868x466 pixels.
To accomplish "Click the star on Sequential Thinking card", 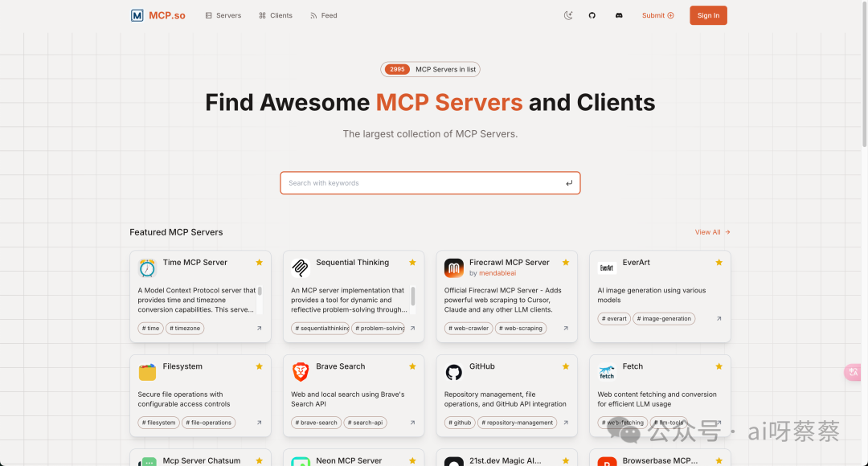I will click(x=412, y=263).
